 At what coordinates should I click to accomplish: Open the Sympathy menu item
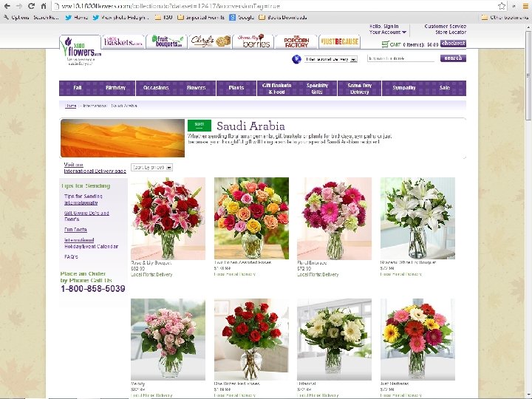[x=403, y=88]
